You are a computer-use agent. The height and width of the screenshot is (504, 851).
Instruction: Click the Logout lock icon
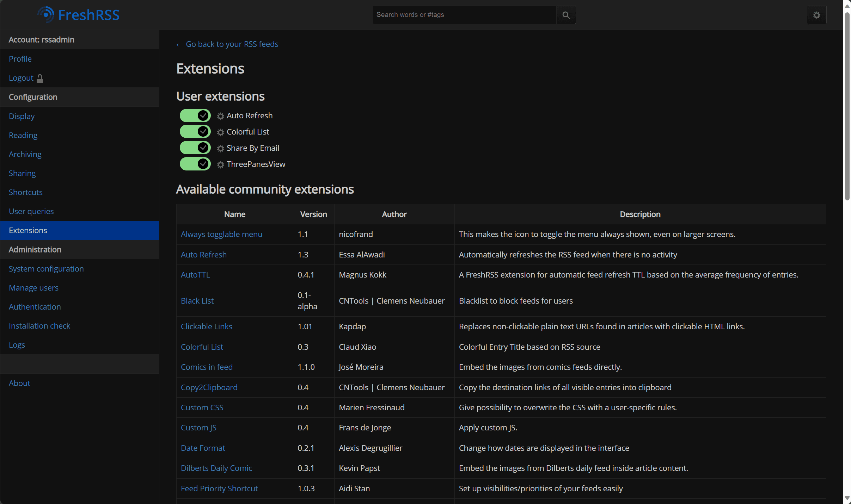click(40, 78)
